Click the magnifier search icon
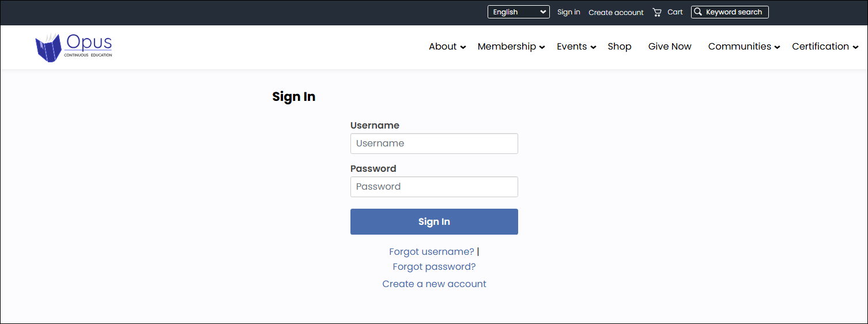The image size is (868, 324). [698, 12]
